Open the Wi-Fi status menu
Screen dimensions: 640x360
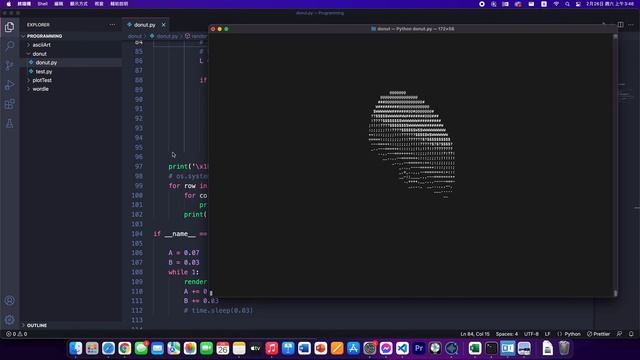tap(556, 4)
